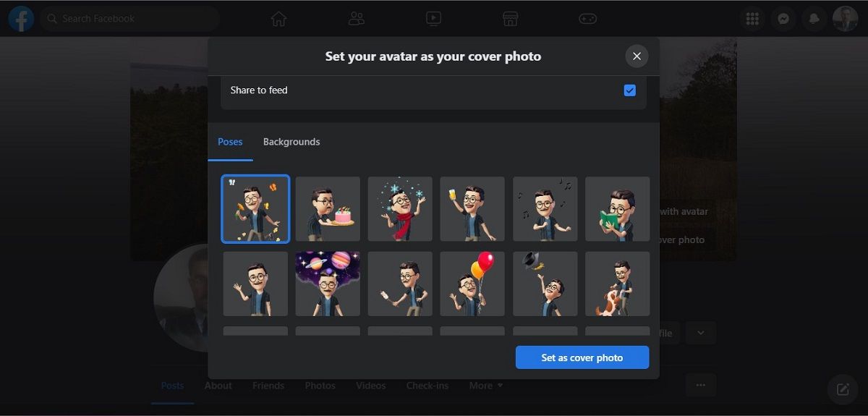Viewport: 868px width, 416px height.
Task: Open the Photos profile tab
Action: coord(320,386)
